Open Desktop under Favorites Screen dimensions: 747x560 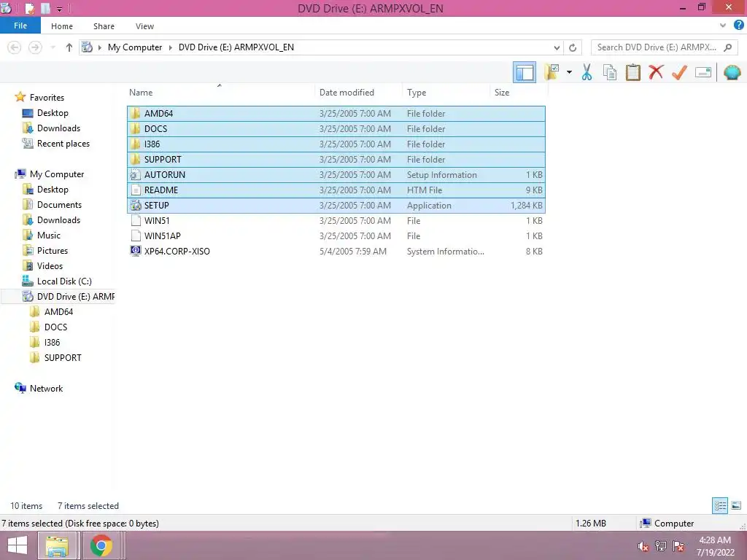tap(53, 113)
